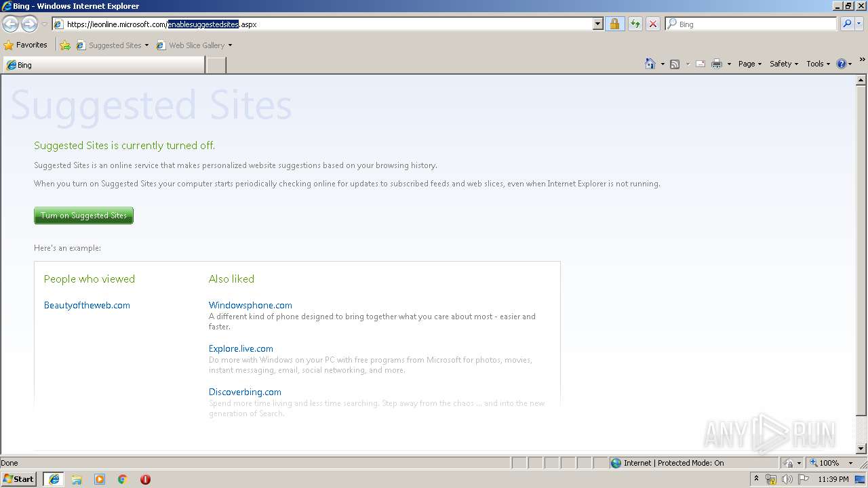Open the Help question mark menu
Viewport: 868px width, 488px height.
coord(844,64)
